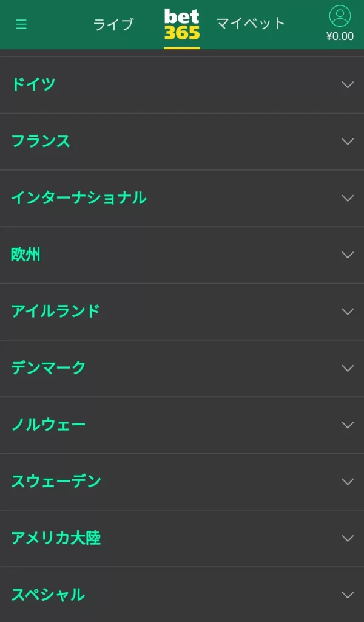Expand the スペシャル chevron arrow
364x622 pixels.
348,595
